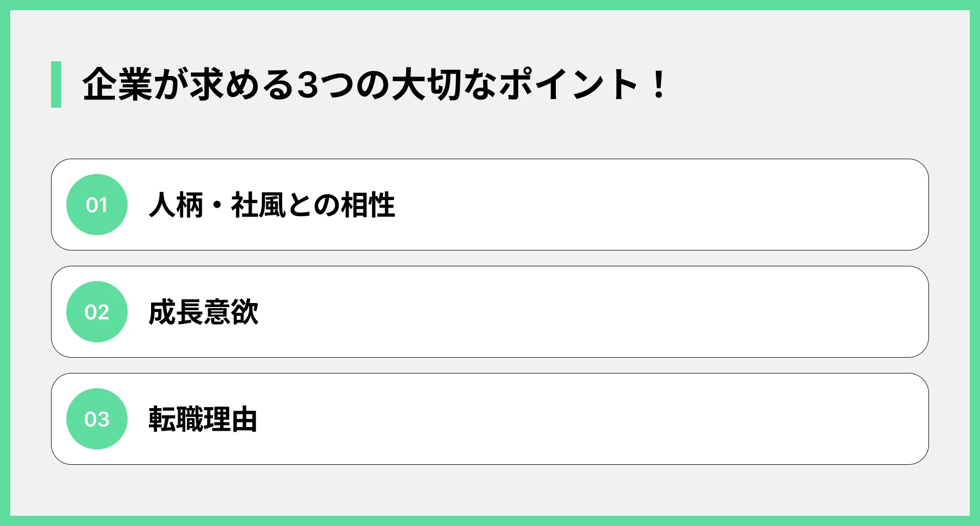Click the numeral 3 in the heading

point(308,85)
